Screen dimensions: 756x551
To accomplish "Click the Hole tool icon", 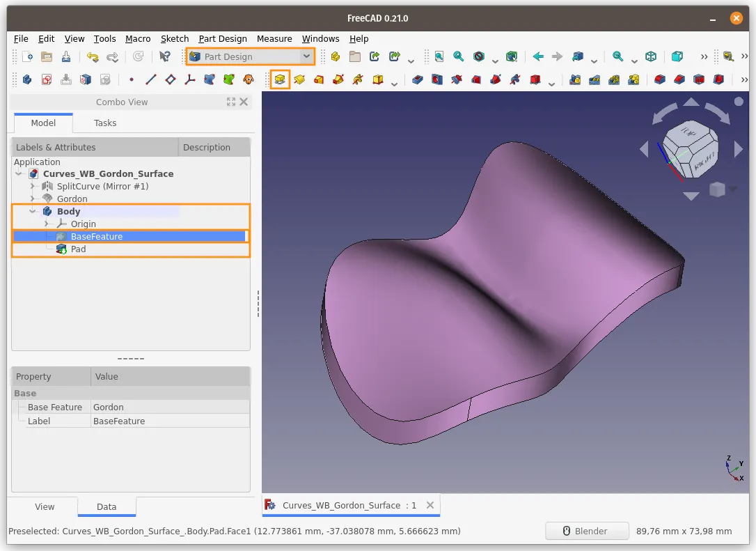I will pyautogui.click(x=437, y=79).
